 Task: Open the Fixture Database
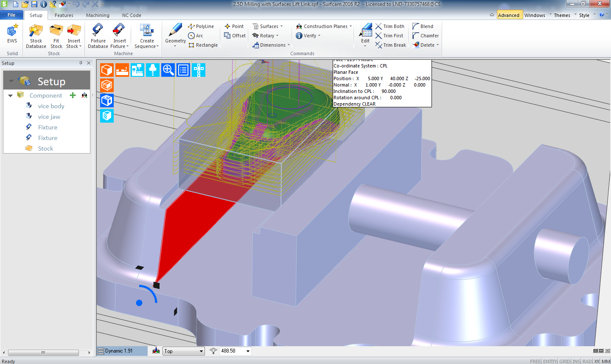pos(98,36)
